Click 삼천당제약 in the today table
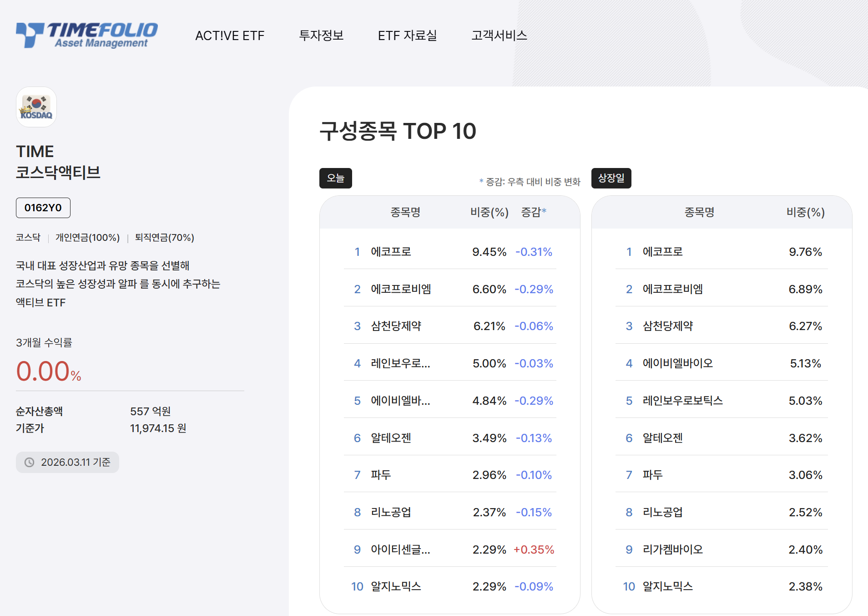 click(396, 326)
